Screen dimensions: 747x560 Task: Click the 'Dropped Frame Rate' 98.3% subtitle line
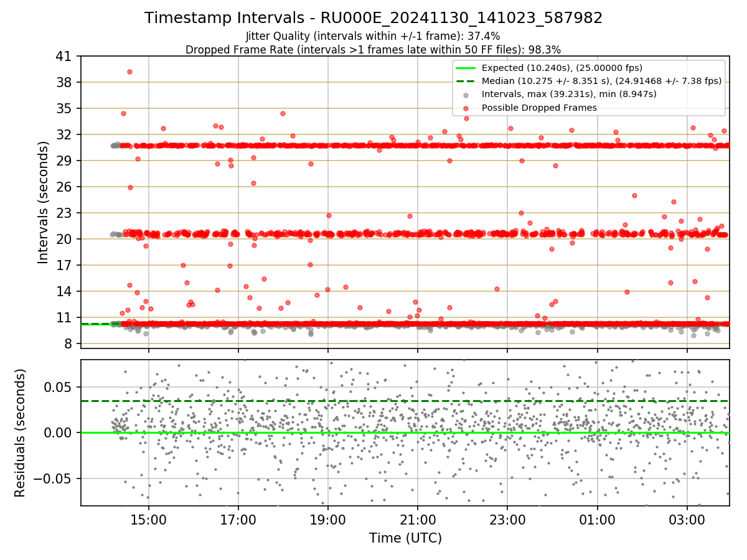(373, 49)
